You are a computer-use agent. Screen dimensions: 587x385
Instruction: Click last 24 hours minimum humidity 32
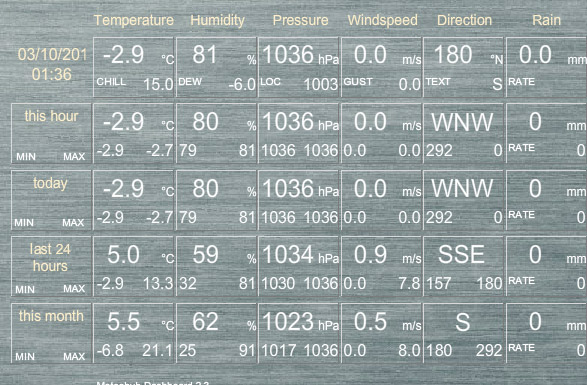(x=188, y=284)
